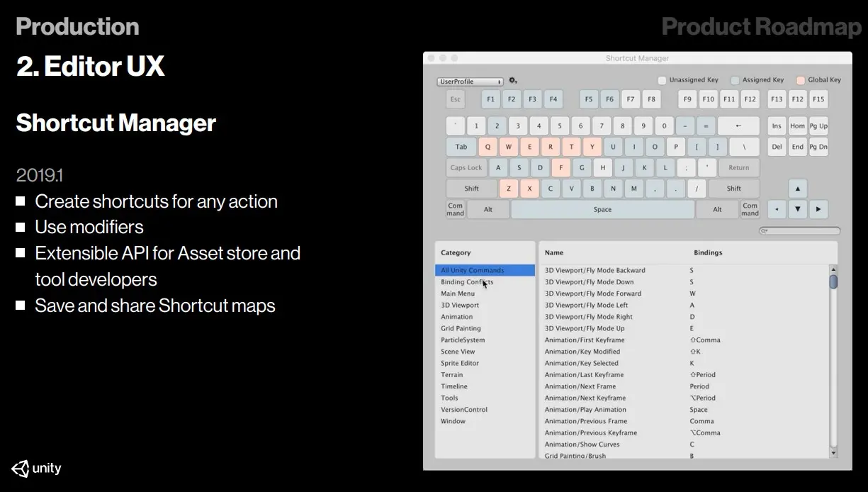This screenshot has width=868, height=492.
Task: Click the Esc key on the keyboard map
Action: (456, 99)
